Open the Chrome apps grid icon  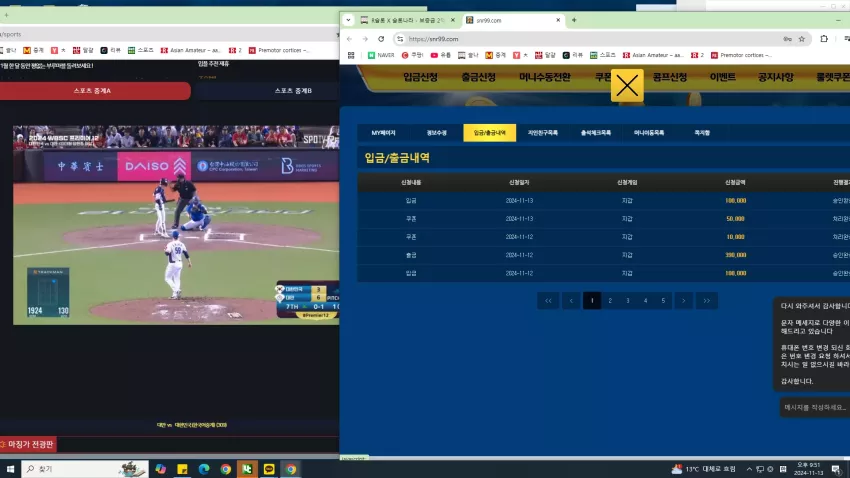351,55
